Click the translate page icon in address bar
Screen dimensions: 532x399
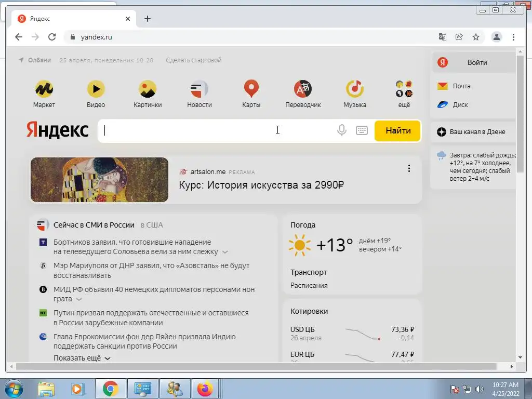click(x=443, y=37)
